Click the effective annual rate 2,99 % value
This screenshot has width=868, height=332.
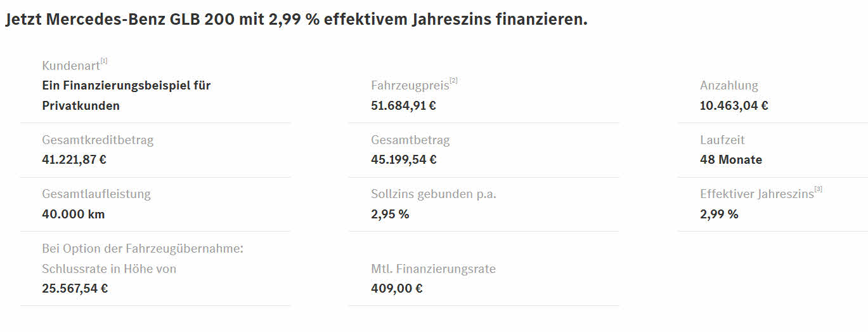pyautogui.click(x=719, y=214)
